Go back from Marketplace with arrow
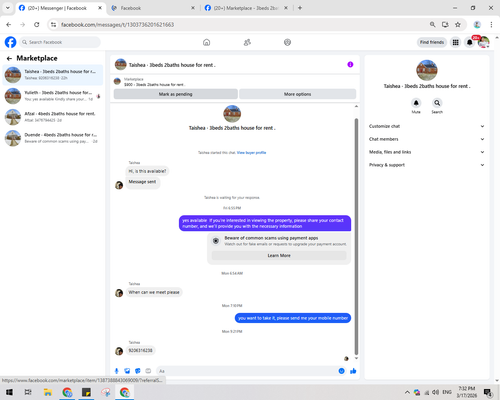 [x=9, y=58]
